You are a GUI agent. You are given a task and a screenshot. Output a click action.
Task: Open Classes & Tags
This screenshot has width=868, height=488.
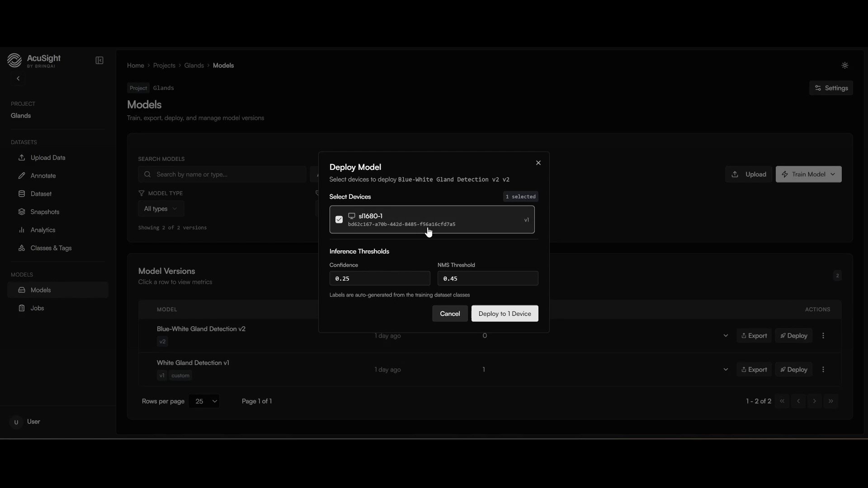point(58,248)
